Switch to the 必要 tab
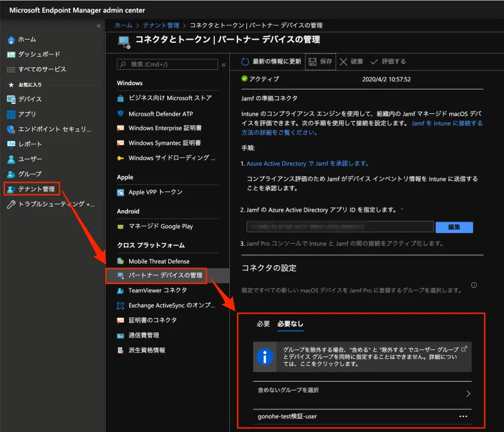Viewport: 504px width, 432px height. (x=263, y=324)
